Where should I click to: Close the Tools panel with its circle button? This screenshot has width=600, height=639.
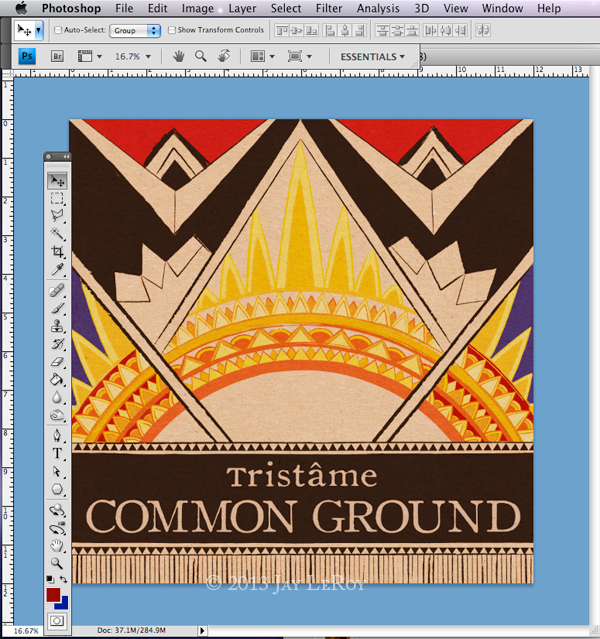pyautogui.click(x=48, y=157)
